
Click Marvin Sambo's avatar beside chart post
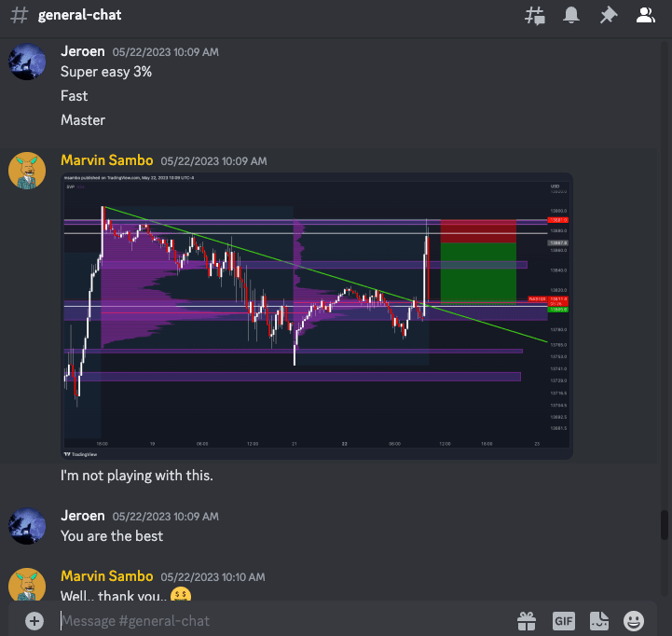[x=28, y=171]
